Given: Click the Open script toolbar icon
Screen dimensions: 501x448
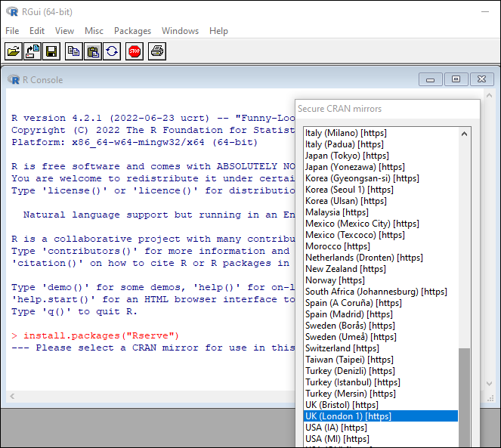Looking at the screenshot, I should point(14,51).
